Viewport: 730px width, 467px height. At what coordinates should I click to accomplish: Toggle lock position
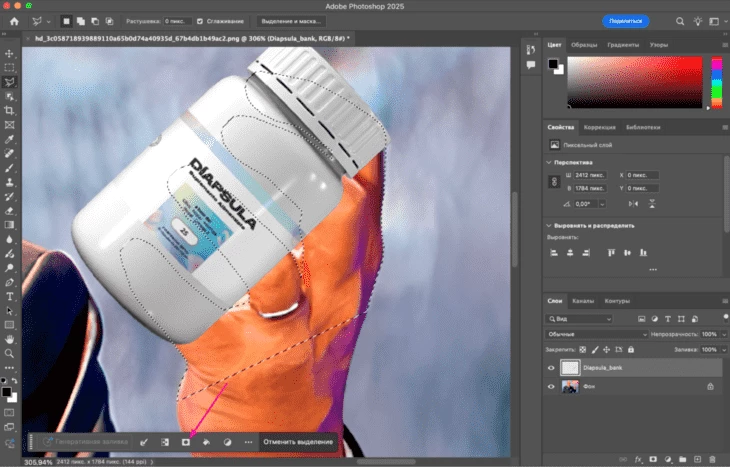point(606,350)
